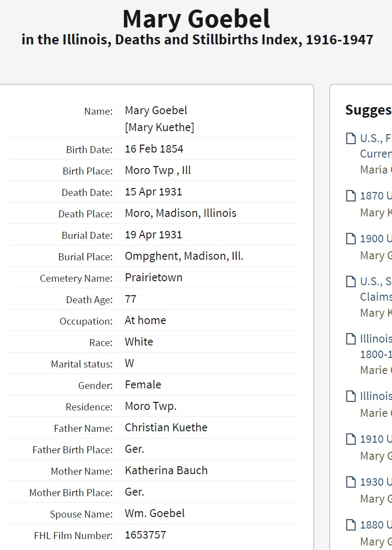The width and height of the screenshot is (392, 550).
Task: Open the 1930 suggested record link
Action: click(376, 482)
